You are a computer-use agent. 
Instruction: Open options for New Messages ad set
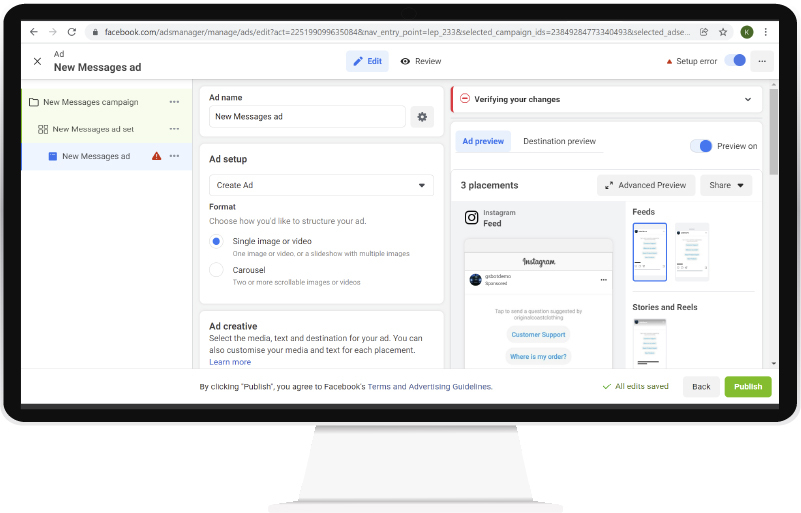tap(174, 129)
